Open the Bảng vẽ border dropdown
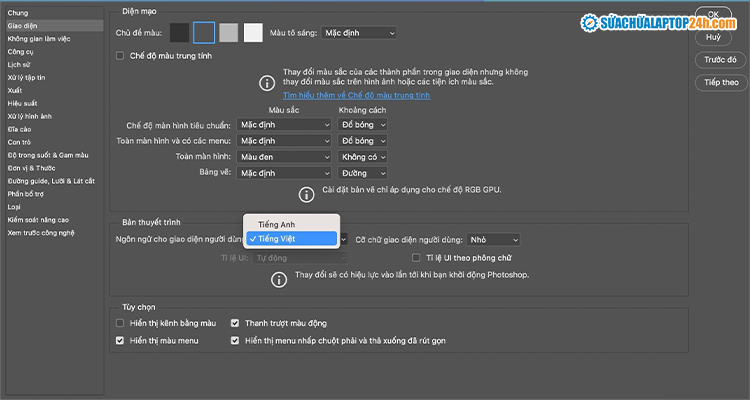The image size is (750, 400). click(363, 173)
